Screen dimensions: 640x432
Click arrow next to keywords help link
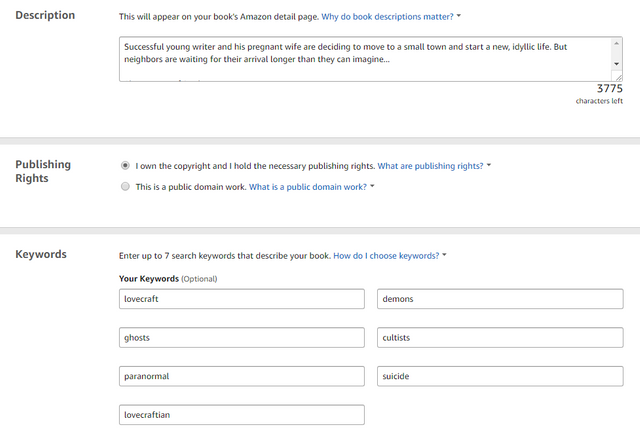tap(444, 255)
